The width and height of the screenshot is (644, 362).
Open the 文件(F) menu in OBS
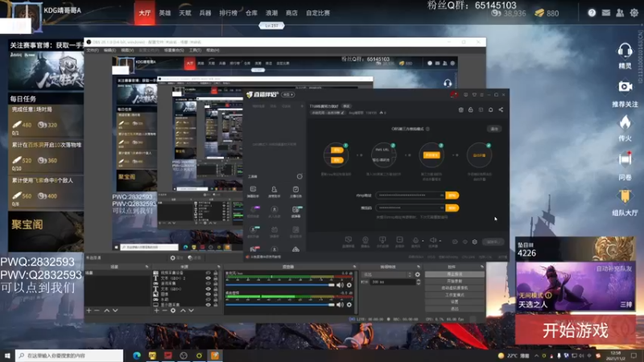[93, 50]
